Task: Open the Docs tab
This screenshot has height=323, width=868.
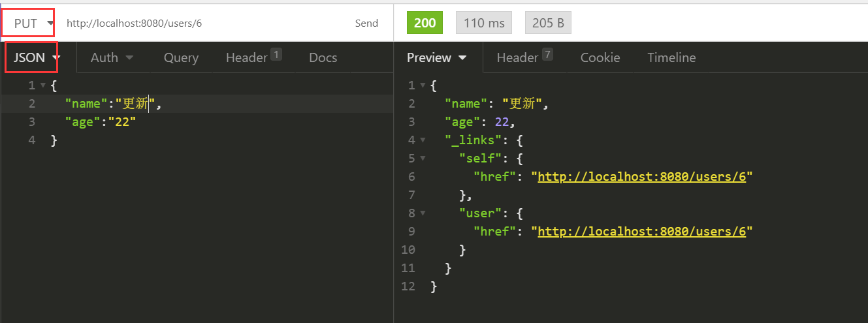Action: (323, 57)
